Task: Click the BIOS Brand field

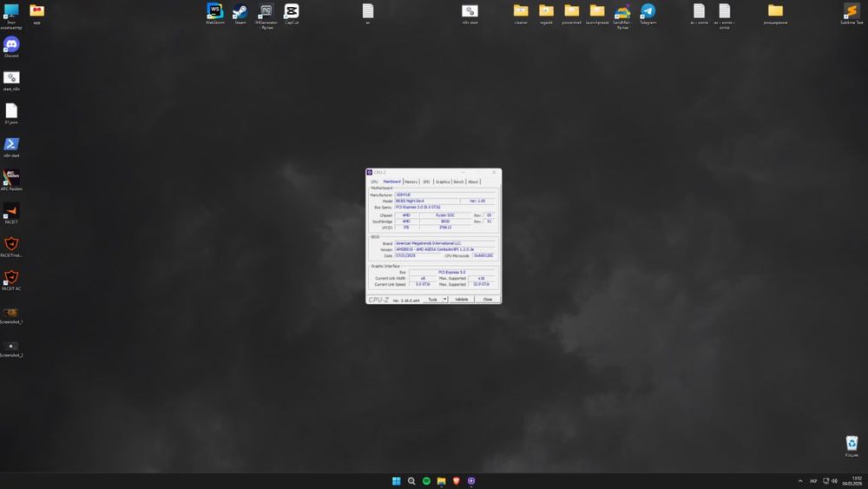Action: tap(444, 244)
